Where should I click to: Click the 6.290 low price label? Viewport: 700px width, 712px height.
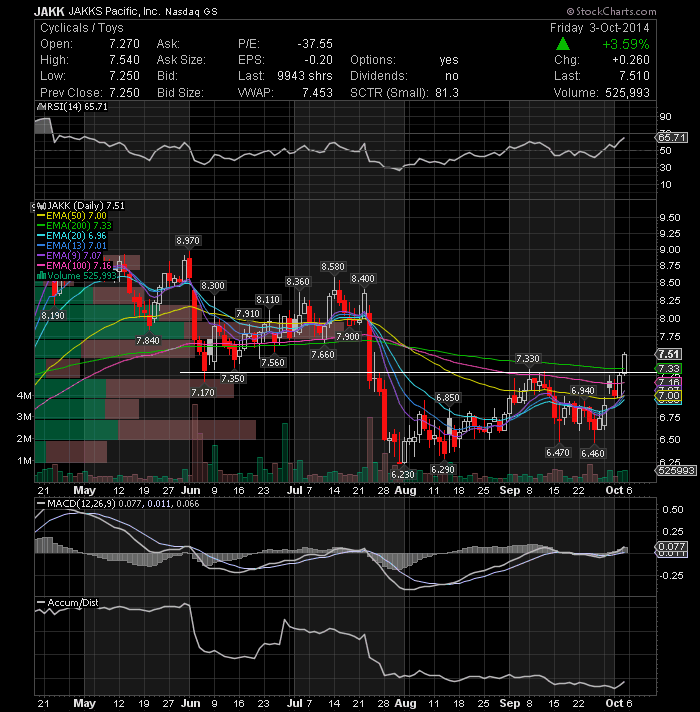click(443, 469)
